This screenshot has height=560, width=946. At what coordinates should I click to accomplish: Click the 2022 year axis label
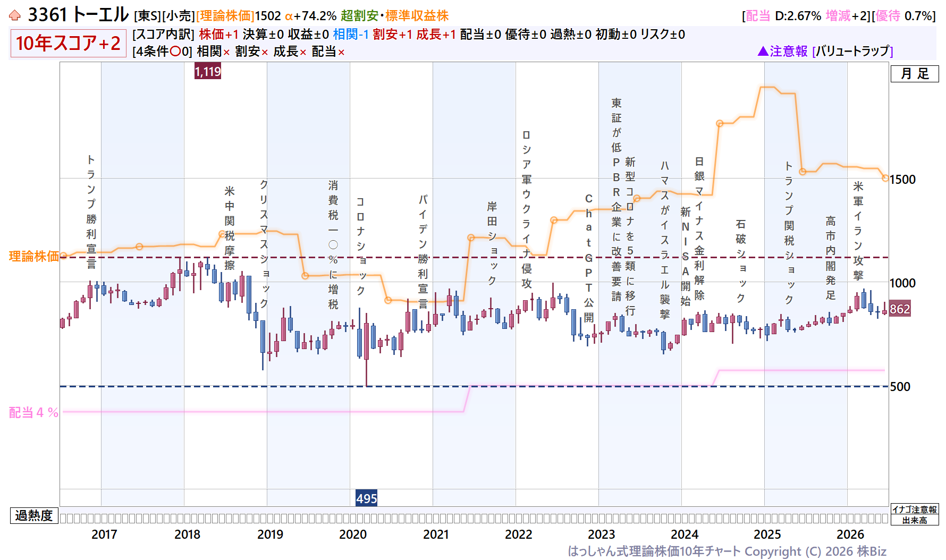(519, 534)
